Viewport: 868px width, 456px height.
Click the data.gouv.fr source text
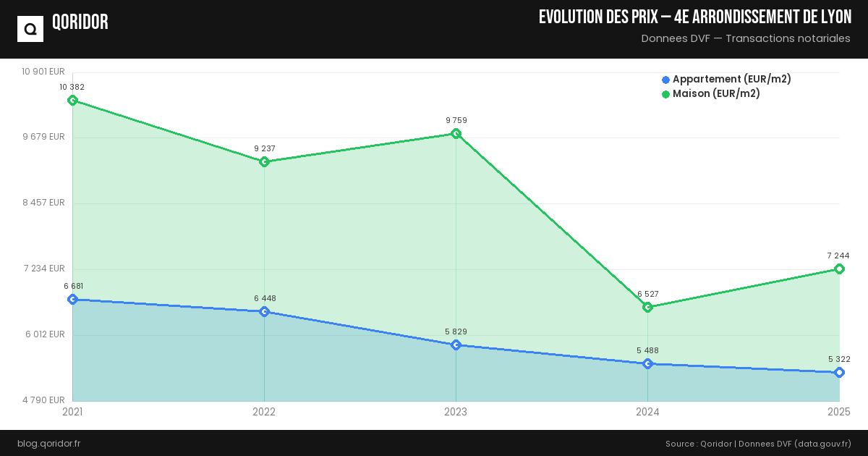click(822, 444)
